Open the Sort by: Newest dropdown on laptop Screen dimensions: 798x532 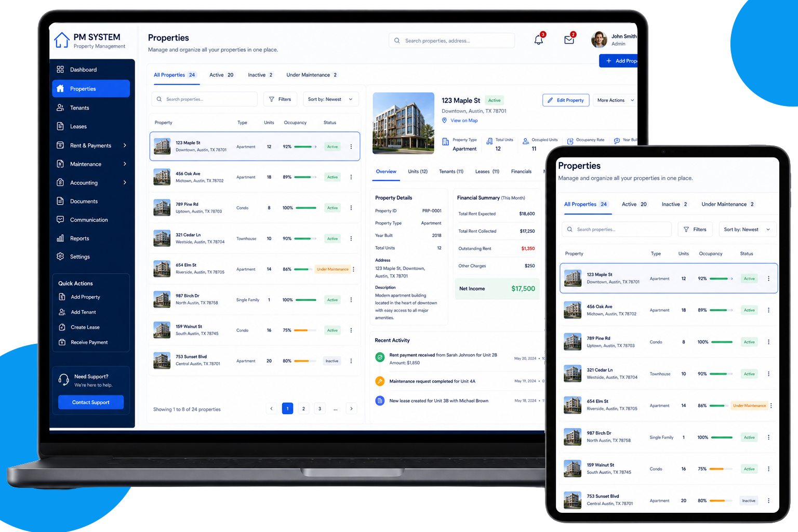point(331,99)
